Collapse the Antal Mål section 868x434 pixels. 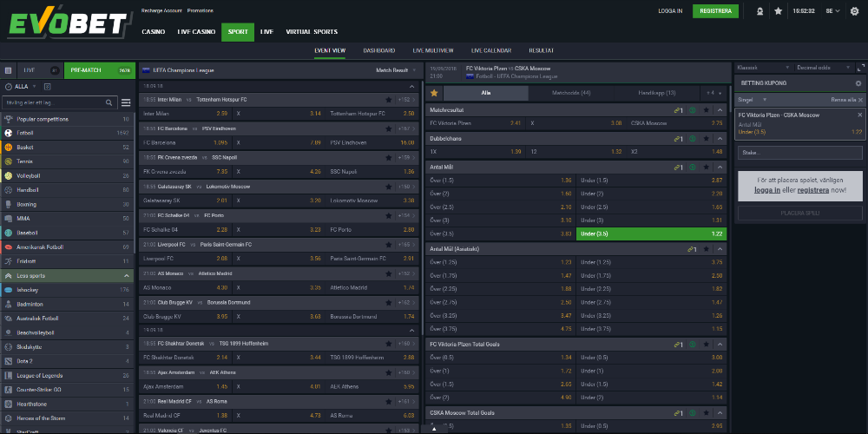(720, 167)
